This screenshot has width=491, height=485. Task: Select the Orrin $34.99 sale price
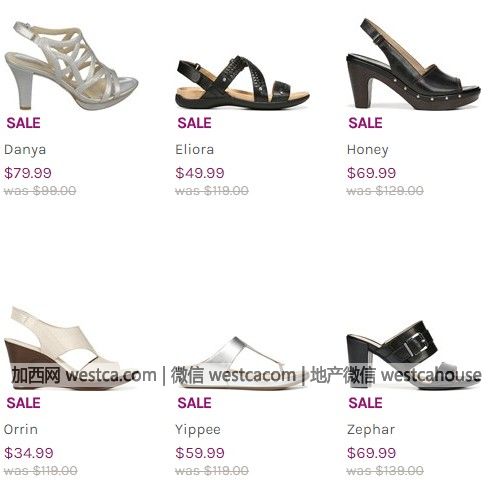[29, 453]
